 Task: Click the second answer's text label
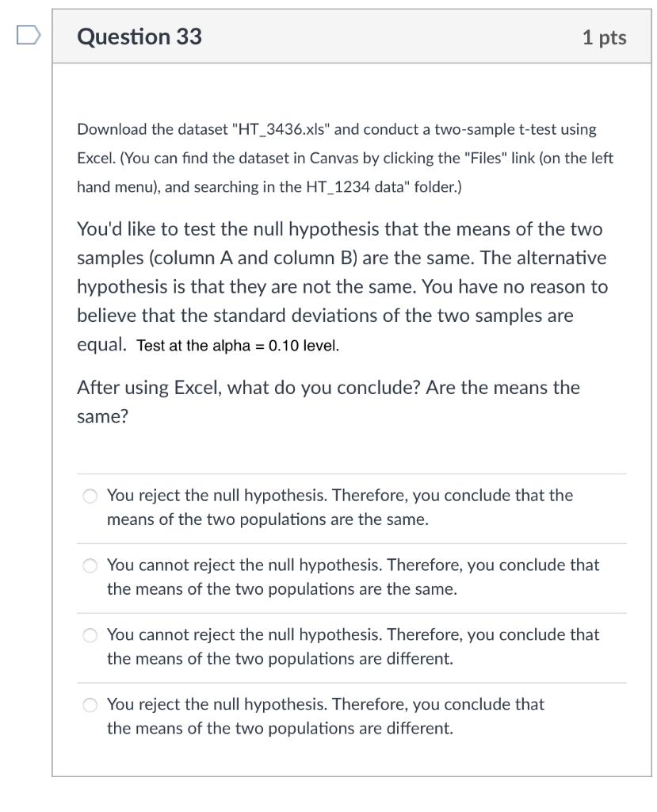pyautogui.click(x=353, y=576)
